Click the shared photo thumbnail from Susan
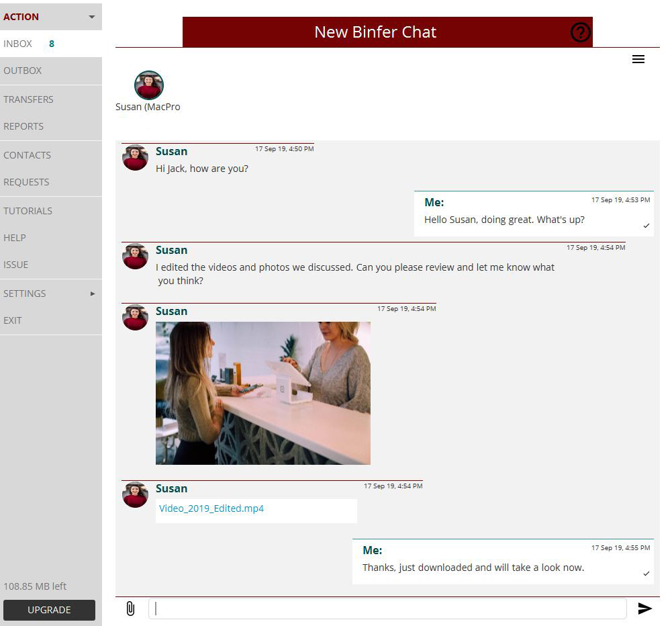Image resolution: width=672 pixels, height=626 pixels. [x=262, y=393]
